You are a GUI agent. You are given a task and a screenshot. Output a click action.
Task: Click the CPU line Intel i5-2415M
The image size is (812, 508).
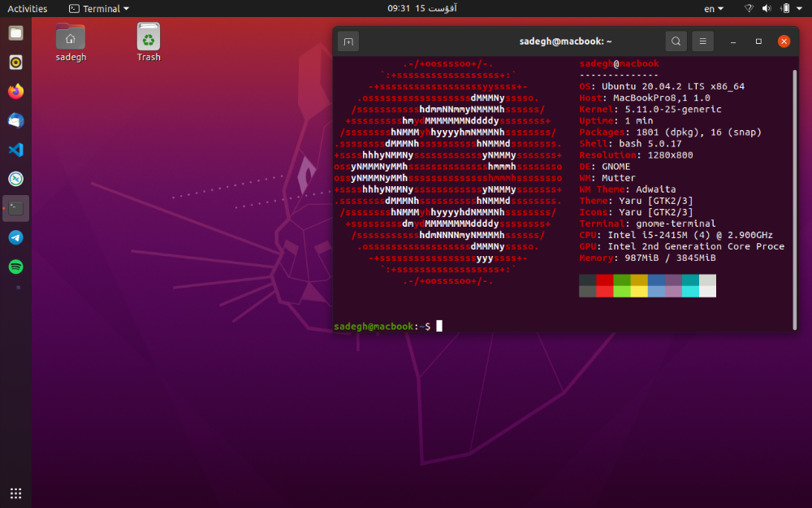click(676, 235)
